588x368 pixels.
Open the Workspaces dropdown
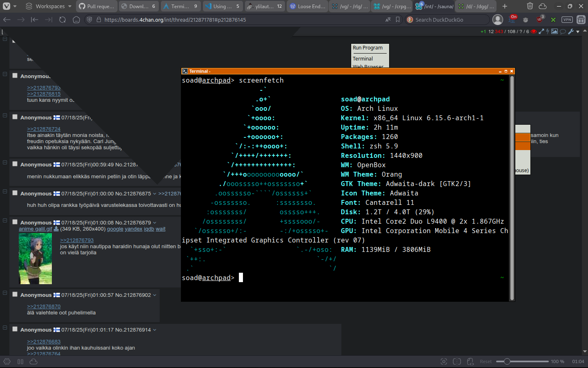click(x=48, y=6)
